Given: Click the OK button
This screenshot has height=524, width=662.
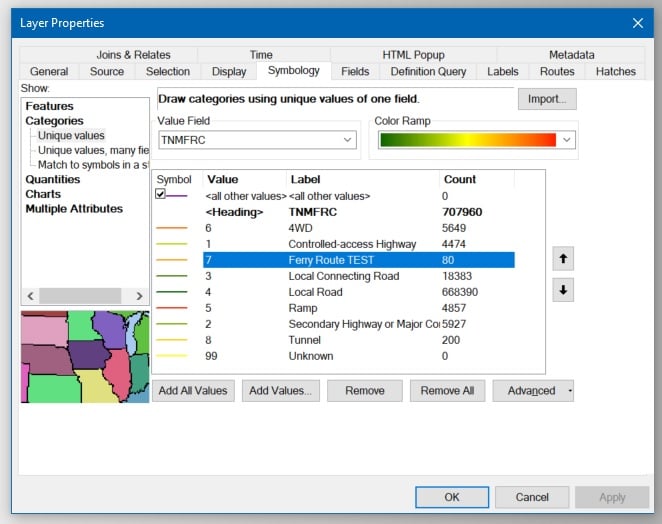Looking at the screenshot, I should [x=452, y=497].
